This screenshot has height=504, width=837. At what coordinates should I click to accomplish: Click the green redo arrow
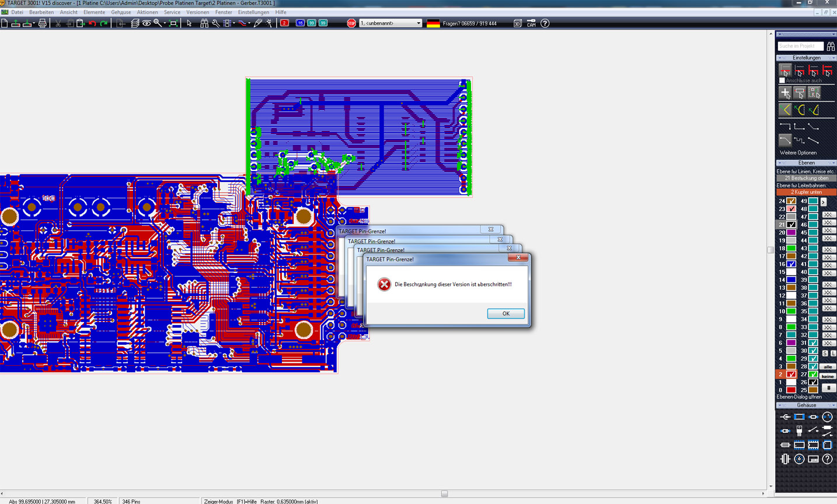tap(104, 23)
